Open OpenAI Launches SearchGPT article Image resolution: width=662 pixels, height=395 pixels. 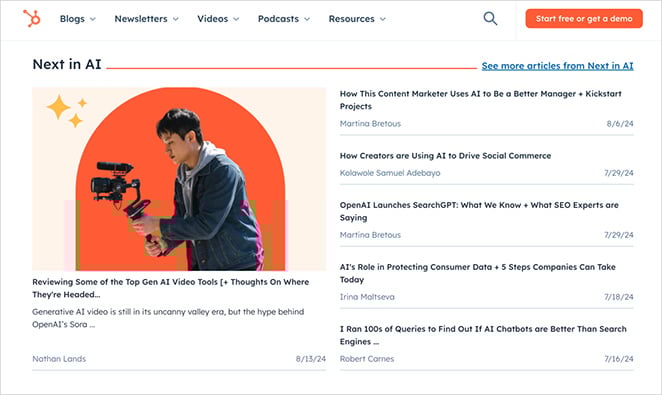pyautogui.click(x=479, y=211)
